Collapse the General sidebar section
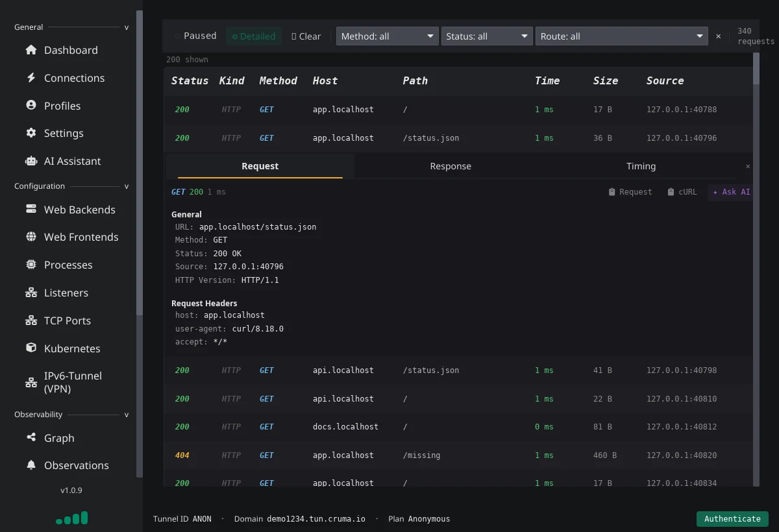The width and height of the screenshot is (779, 532). [x=127, y=27]
